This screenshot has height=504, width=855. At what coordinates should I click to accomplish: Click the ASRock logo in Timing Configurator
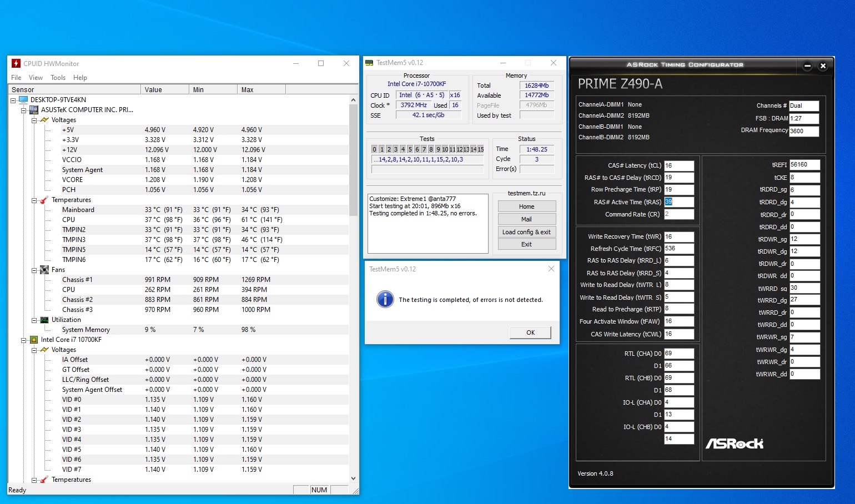(x=734, y=443)
